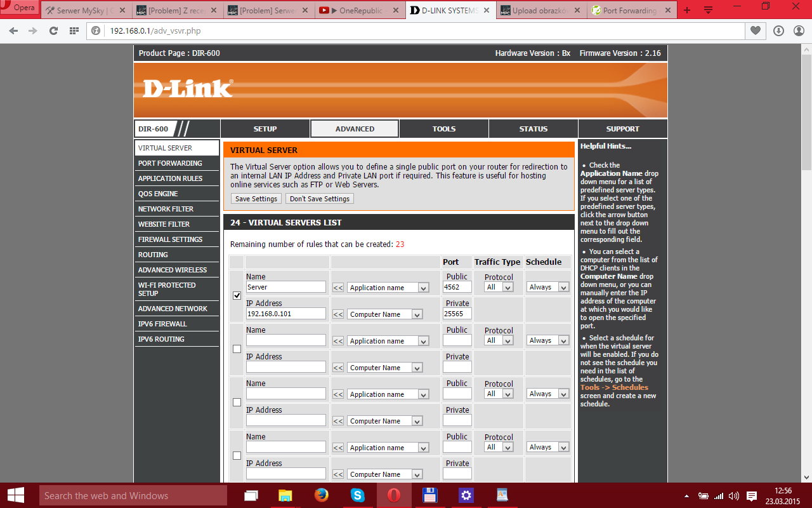Show hidden tray icons arrow
This screenshot has width=812, height=508.
pyautogui.click(x=686, y=495)
